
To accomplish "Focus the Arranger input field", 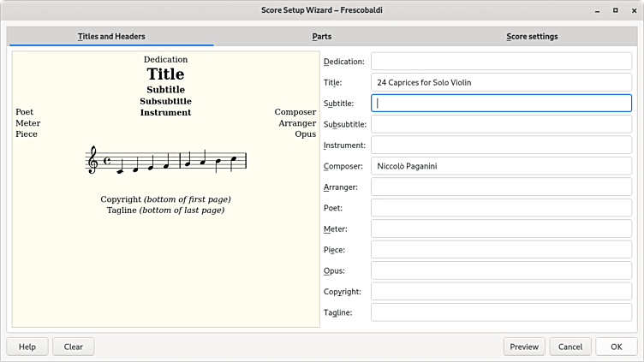I will tap(501, 187).
